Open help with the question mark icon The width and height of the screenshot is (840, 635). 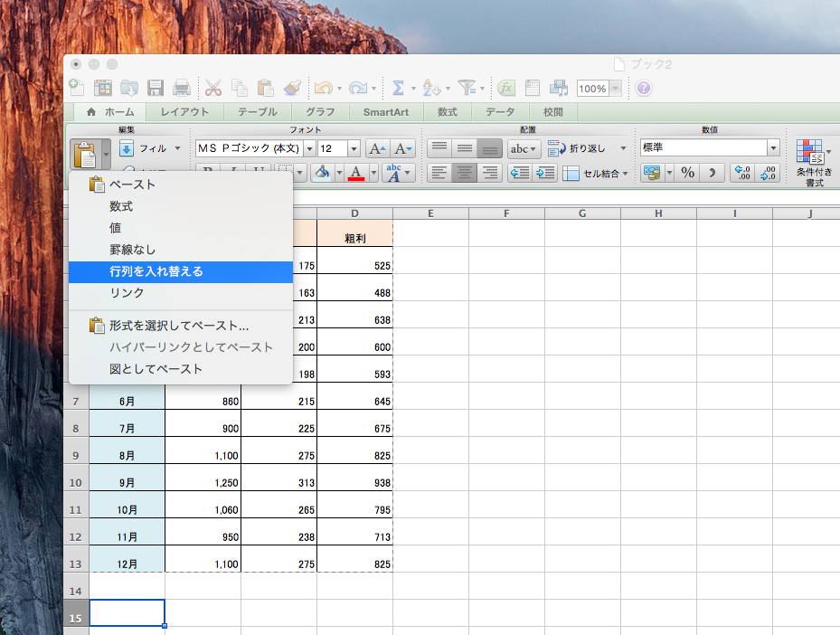click(x=644, y=88)
